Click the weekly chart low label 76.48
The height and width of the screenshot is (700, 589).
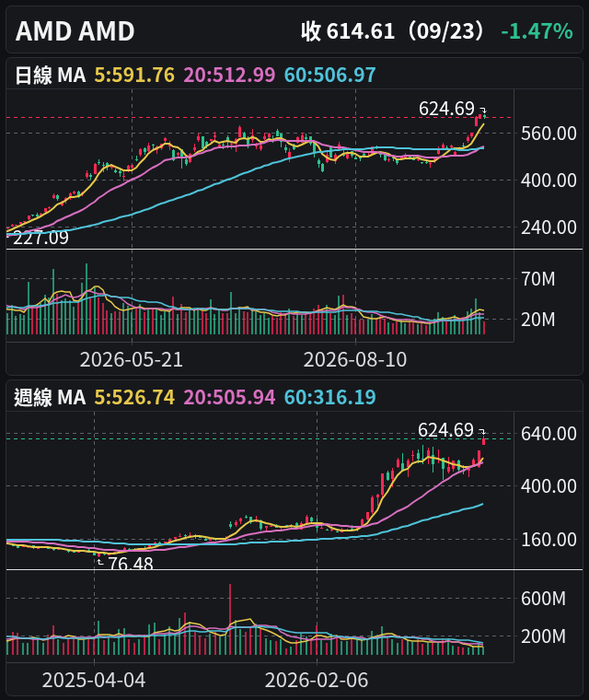click(x=131, y=564)
